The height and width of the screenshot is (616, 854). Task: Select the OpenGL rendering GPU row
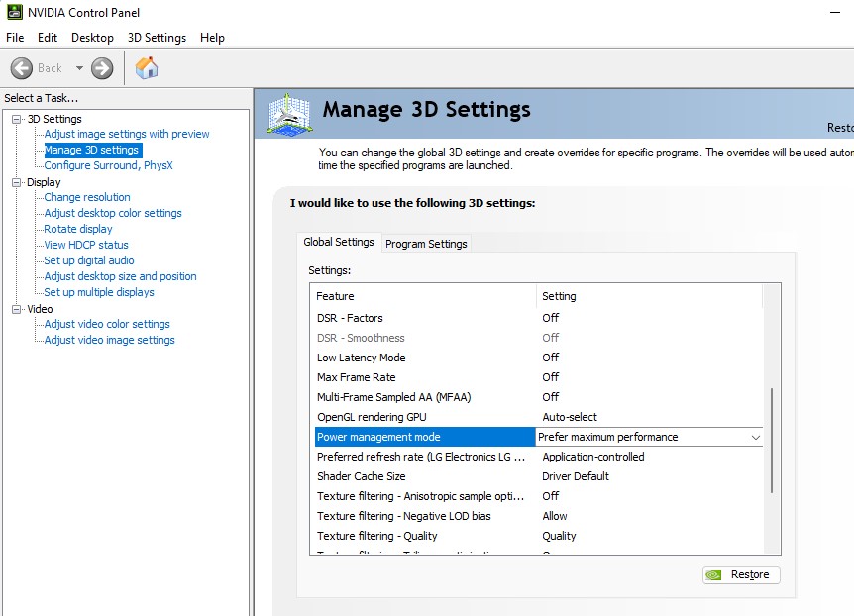(x=539, y=417)
